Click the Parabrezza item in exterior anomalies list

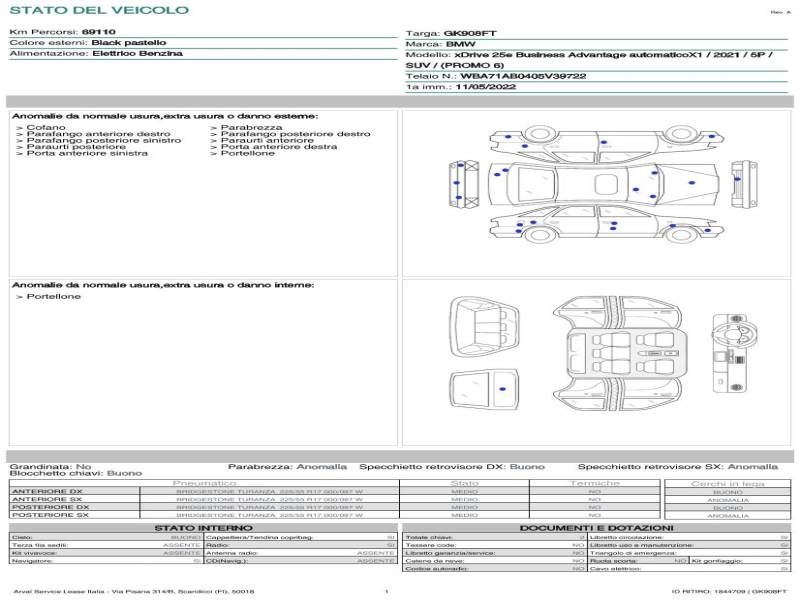(x=252, y=127)
